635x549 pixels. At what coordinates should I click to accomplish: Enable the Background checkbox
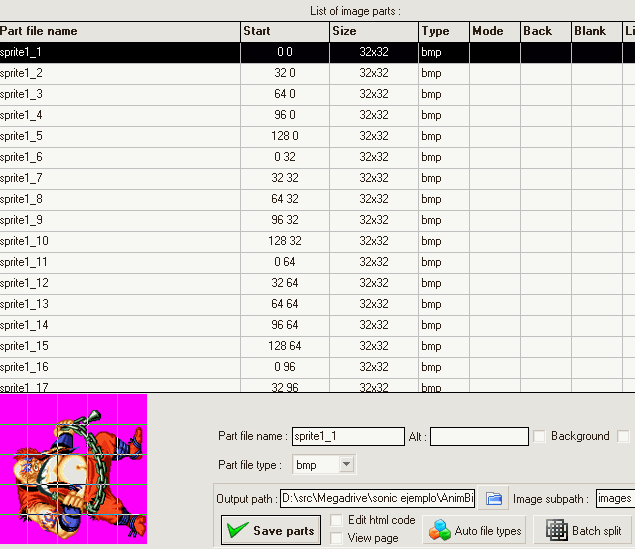[x=540, y=436]
